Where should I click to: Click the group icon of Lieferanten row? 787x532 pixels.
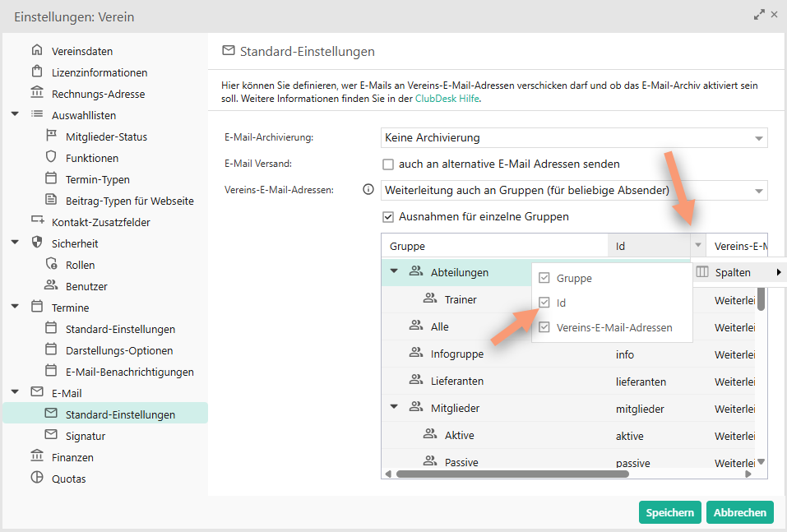click(416, 380)
